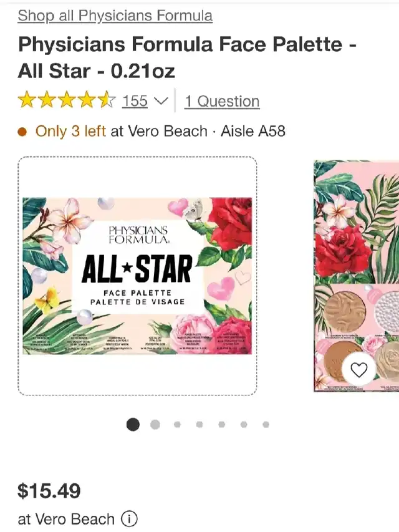399x532 pixels.
Task: Follow Shop all Physicians Formula link
Action: click(x=115, y=16)
